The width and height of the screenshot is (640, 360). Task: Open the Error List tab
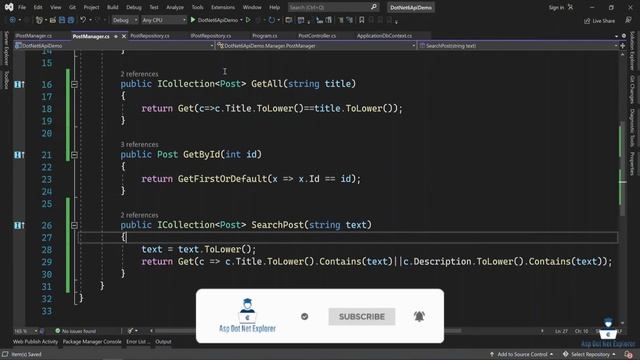tap(138, 342)
